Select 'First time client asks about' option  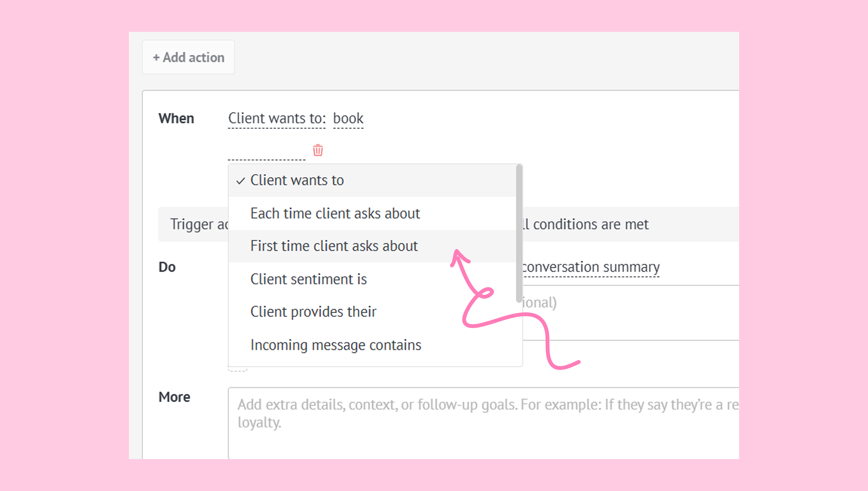click(x=334, y=246)
